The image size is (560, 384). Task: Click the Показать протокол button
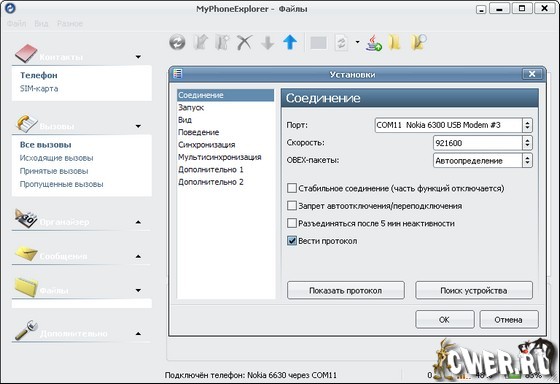pyautogui.click(x=346, y=290)
